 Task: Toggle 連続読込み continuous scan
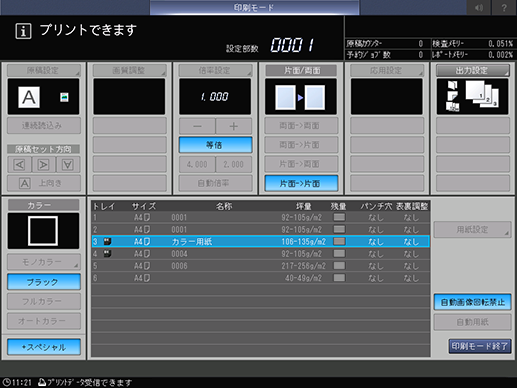tap(44, 125)
